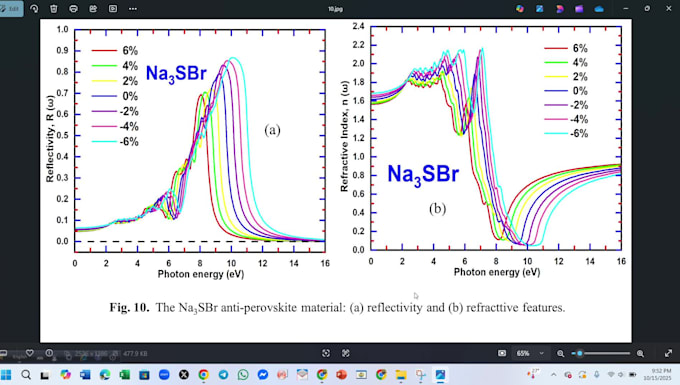This screenshot has height=385, width=680.
Task: Click the zoom out magnifier icon
Action: click(x=560, y=354)
